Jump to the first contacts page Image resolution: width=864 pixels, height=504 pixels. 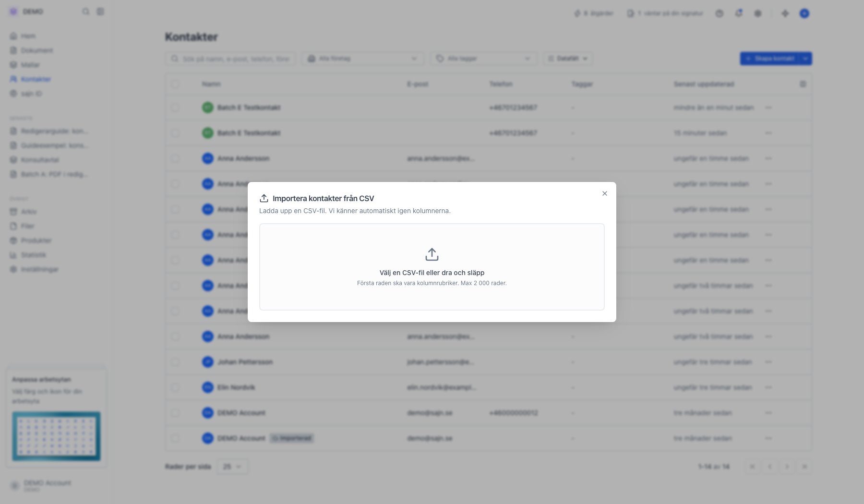click(x=753, y=467)
